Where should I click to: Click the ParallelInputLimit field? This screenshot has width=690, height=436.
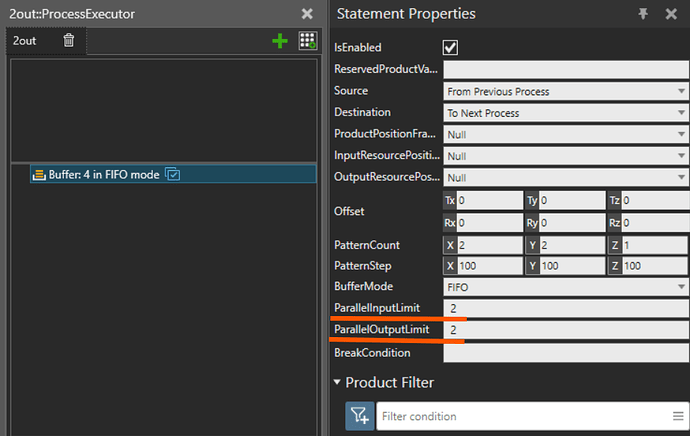(x=566, y=308)
